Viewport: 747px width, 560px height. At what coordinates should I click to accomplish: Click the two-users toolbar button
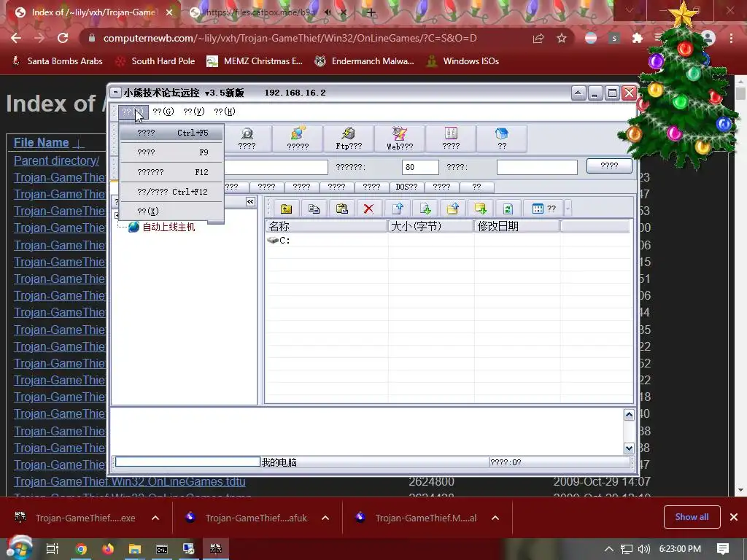coord(298,139)
